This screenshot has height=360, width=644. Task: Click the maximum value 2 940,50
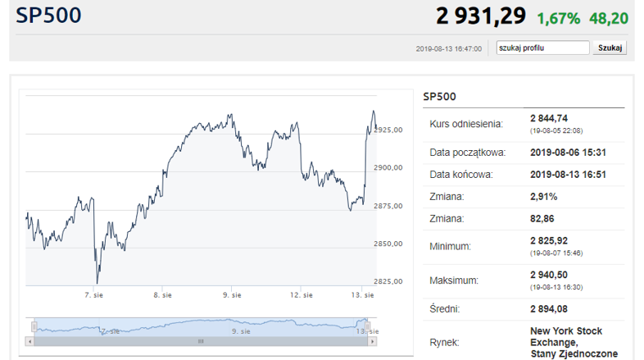click(x=549, y=275)
